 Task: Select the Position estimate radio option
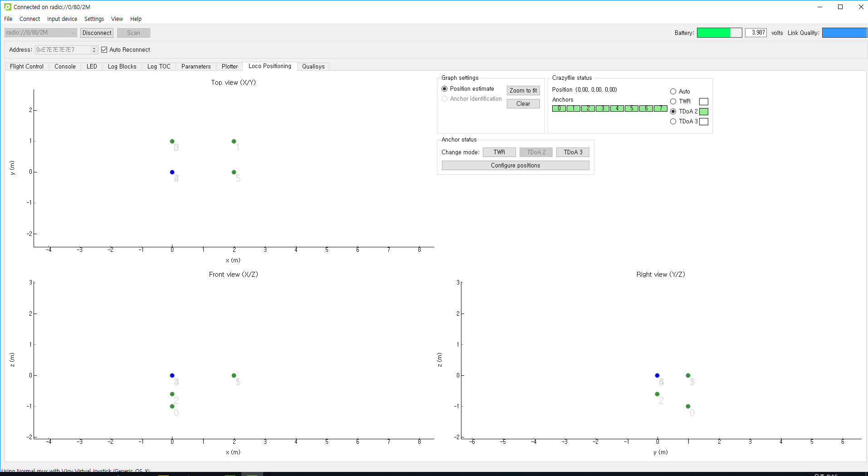tap(445, 89)
